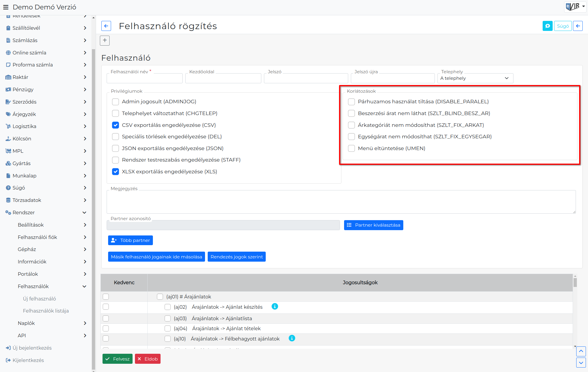Click the plus icon button under header
The width and height of the screenshot is (588, 372).
coord(105,40)
